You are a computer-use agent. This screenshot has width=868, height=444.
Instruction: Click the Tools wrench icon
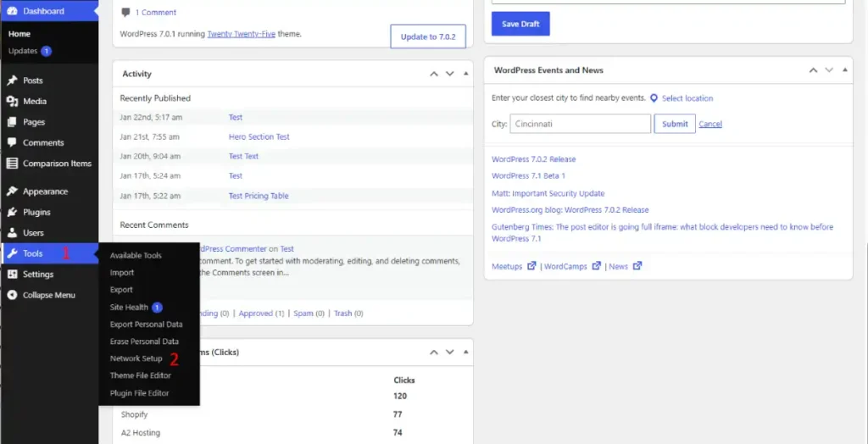point(12,253)
